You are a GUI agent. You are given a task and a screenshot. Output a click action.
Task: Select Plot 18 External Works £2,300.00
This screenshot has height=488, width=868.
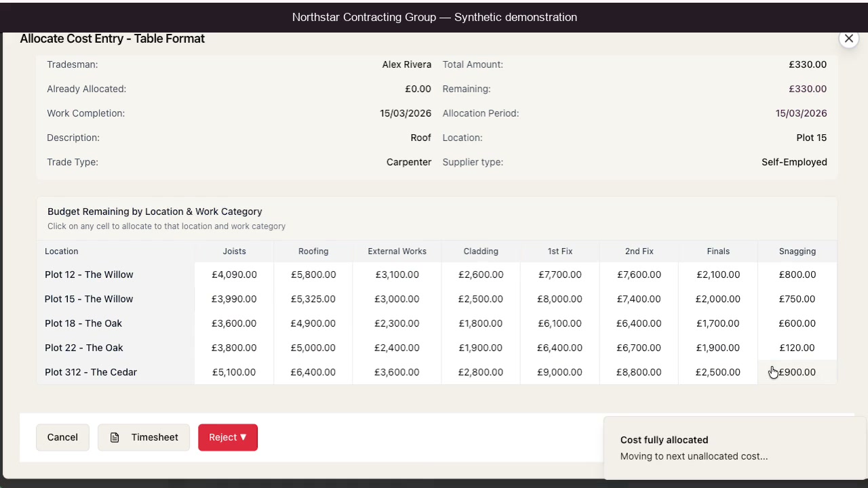397,323
